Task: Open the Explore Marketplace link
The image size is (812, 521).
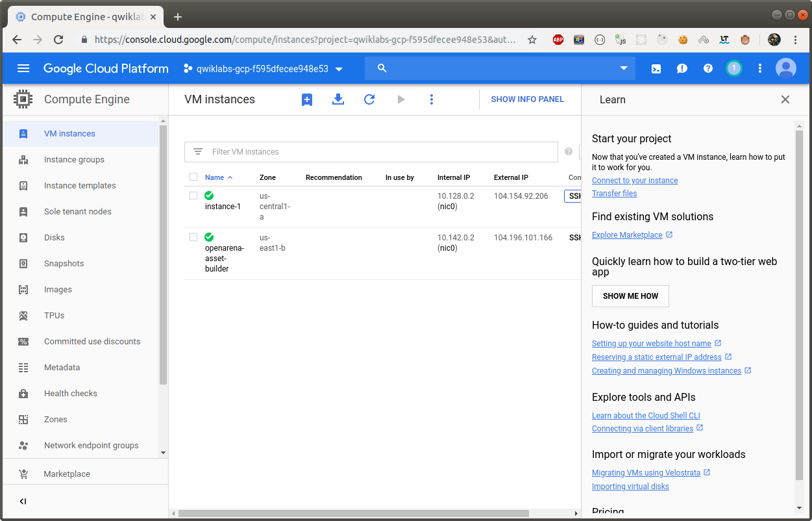Action: 627,235
